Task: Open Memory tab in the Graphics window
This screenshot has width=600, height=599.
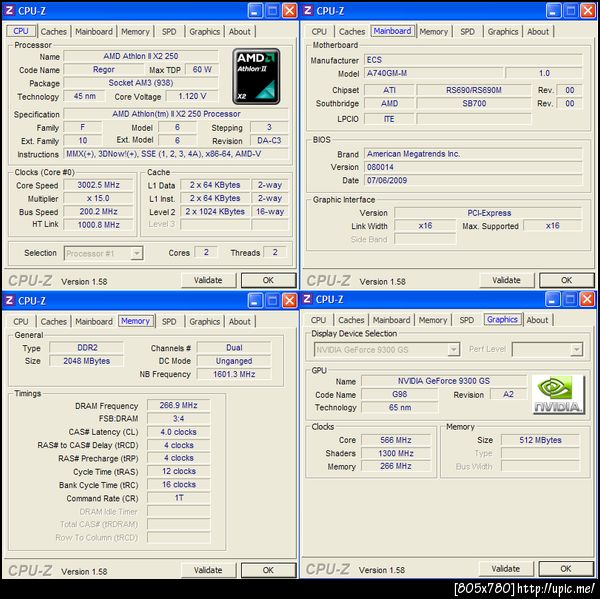Action: (x=433, y=320)
